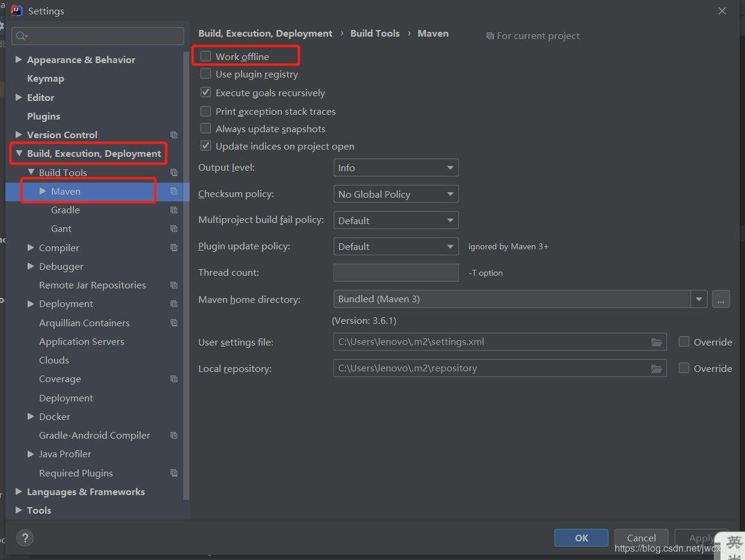Image resolution: width=745 pixels, height=560 pixels.
Task: Enable the Work offline checkbox
Action: [x=206, y=56]
